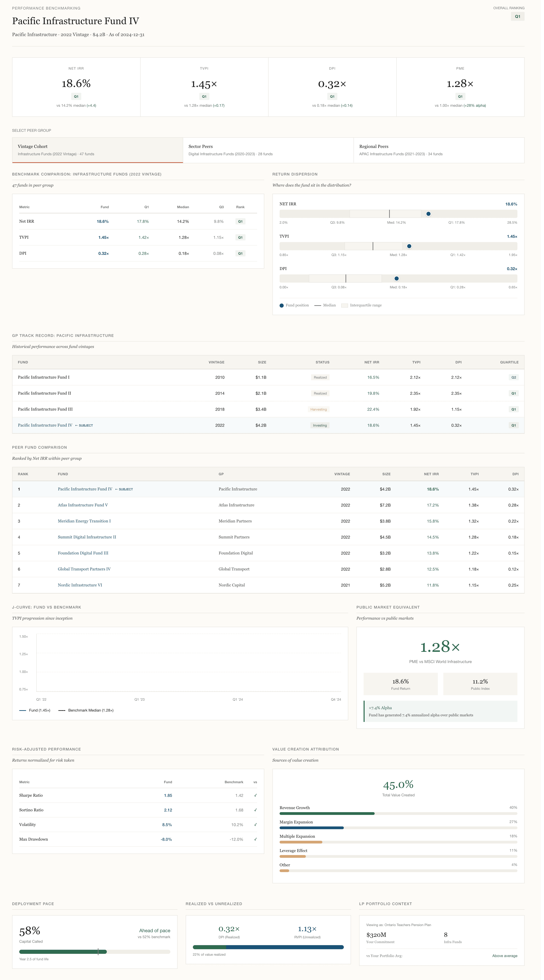The image size is (544, 980).
Task: Click the Revenue Growth attribution bar
Action: pos(327,813)
